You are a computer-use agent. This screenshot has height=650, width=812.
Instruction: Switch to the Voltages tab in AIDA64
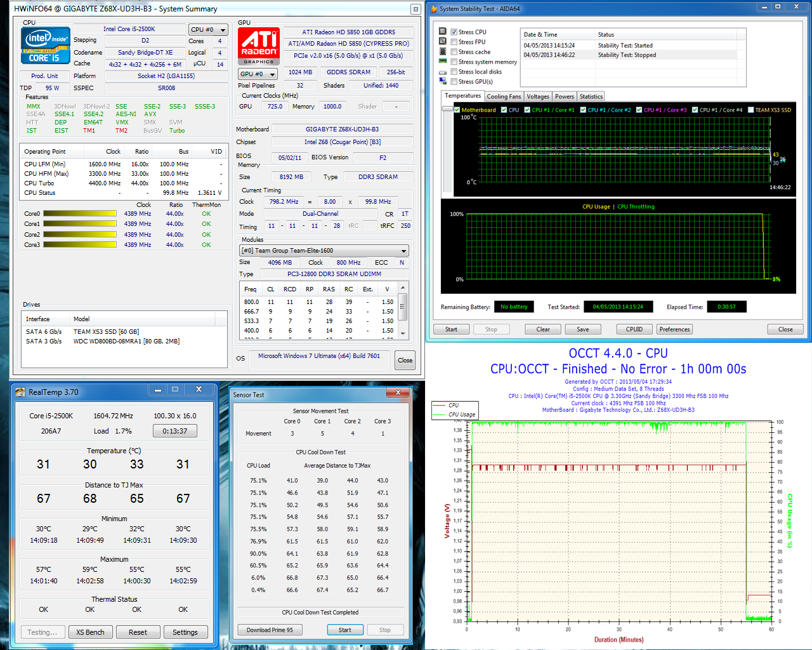coord(538,96)
